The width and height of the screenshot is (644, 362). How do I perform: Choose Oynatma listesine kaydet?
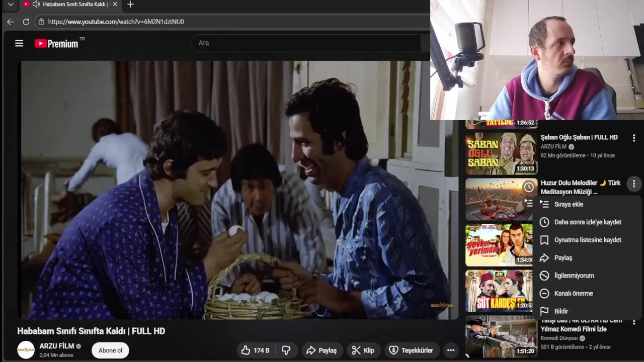tap(587, 240)
